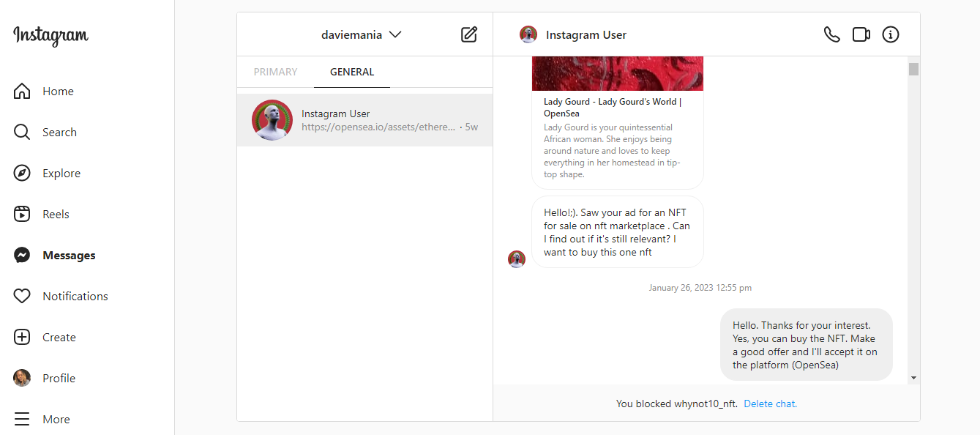Screen dimensions: 980x435
Task: Click the Reels label in sidebar
Action: 56,214
